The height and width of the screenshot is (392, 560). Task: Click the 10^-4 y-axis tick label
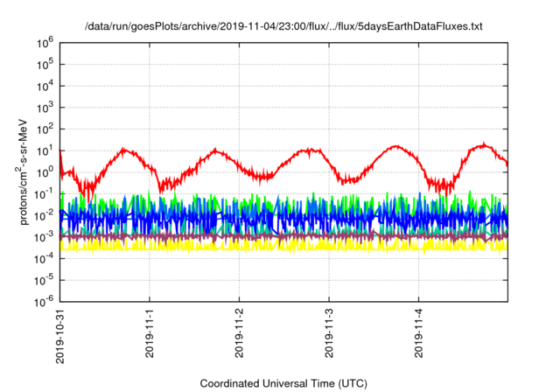click(x=45, y=259)
